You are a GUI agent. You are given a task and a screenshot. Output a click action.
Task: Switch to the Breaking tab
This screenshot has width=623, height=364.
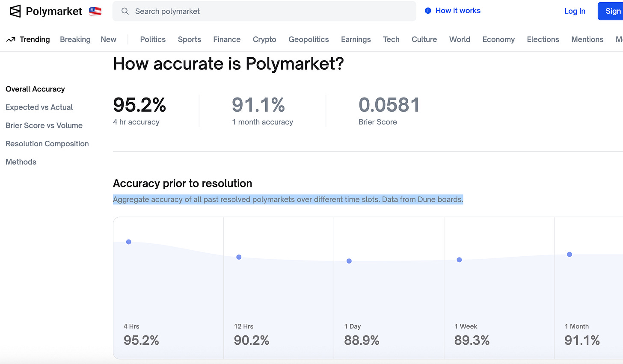(75, 39)
